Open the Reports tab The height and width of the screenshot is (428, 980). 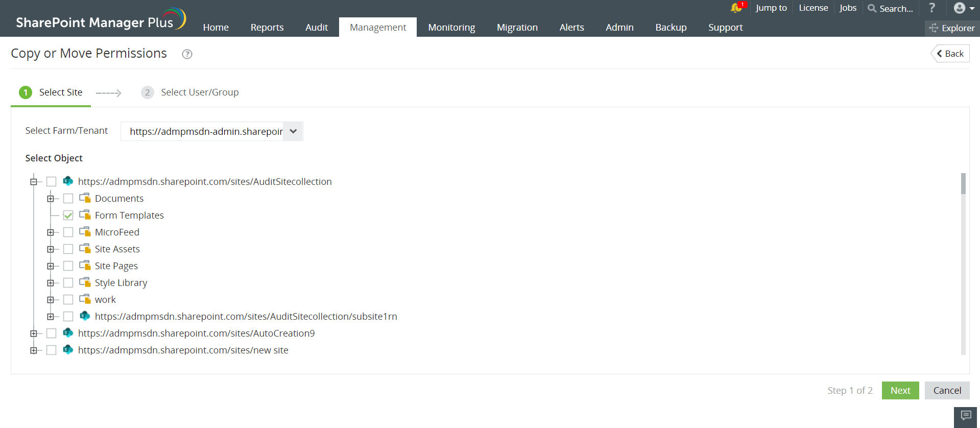(x=267, y=28)
